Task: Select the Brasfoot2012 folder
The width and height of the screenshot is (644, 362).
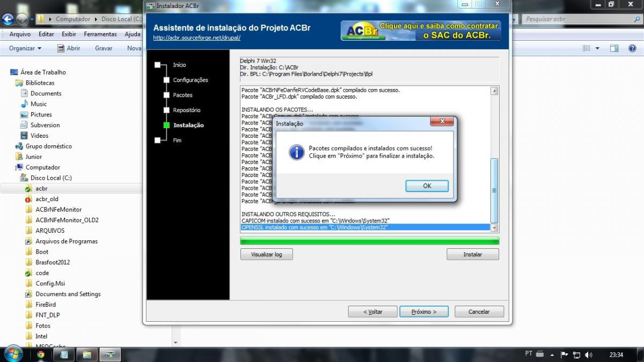Action: [53, 262]
